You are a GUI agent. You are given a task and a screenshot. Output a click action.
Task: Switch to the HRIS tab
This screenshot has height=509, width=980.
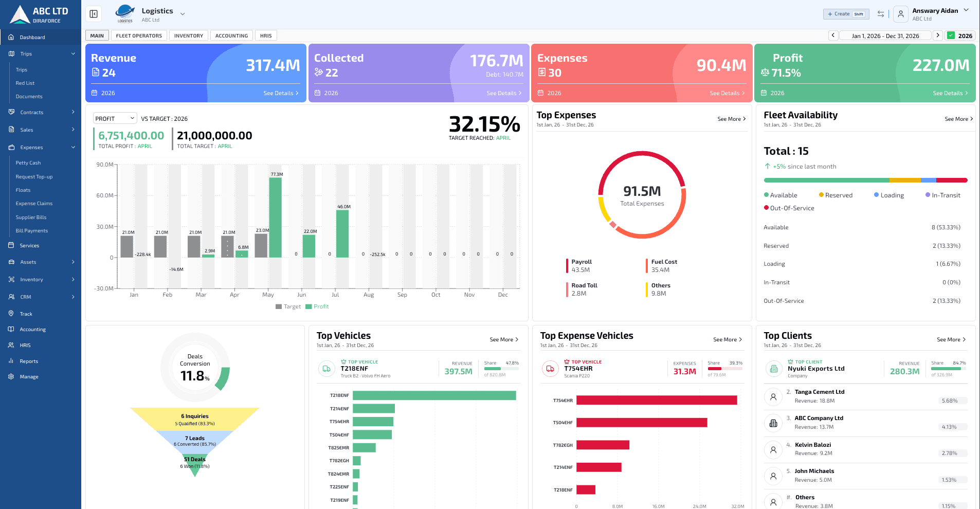point(266,35)
